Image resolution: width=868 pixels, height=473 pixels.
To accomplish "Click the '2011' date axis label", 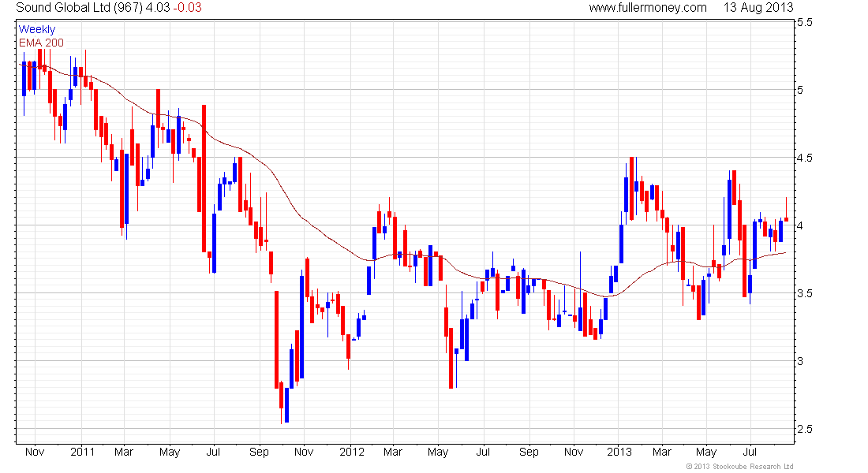I will point(83,452).
